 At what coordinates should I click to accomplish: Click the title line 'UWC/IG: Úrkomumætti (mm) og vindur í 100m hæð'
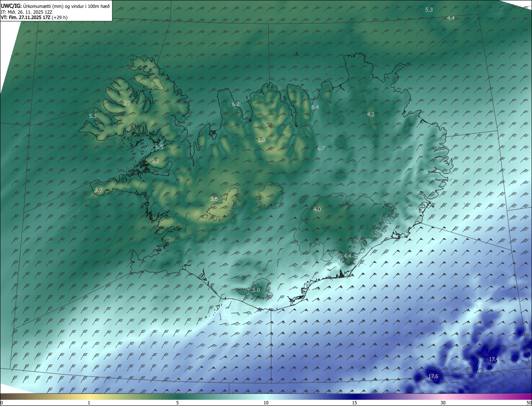pos(55,6)
